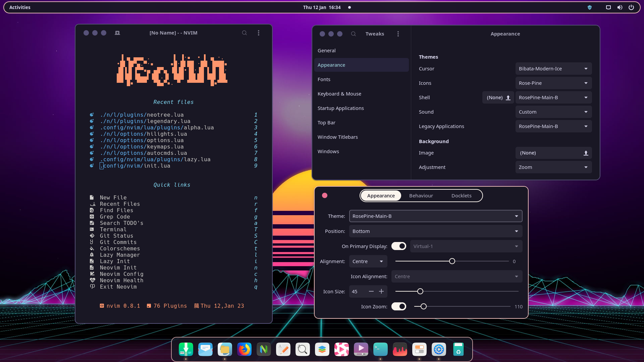Select Windows in Tweaks sidebar
The width and height of the screenshot is (644, 362).
(x=361, y=152)
